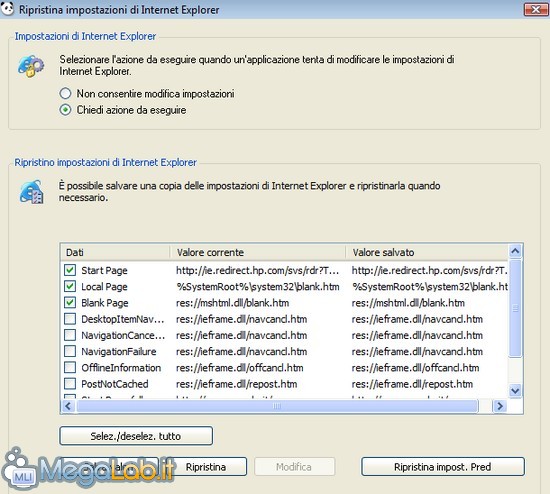Click scroll up arrow of settings list

pos(515,251)
